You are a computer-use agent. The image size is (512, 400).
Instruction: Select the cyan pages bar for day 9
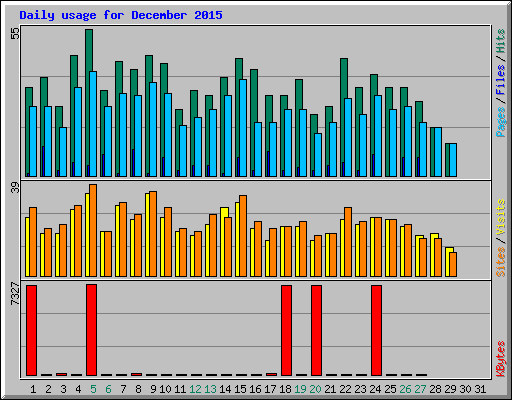pyautogui.click(x=153, y=129)
